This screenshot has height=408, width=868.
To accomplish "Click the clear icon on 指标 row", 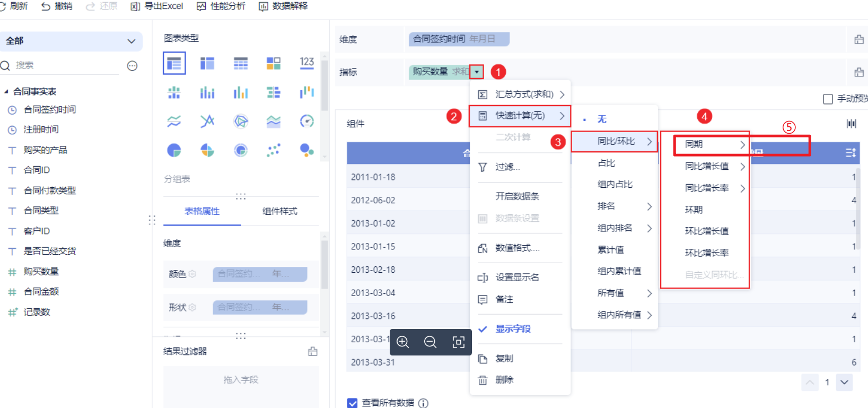I will coord(859,72).
